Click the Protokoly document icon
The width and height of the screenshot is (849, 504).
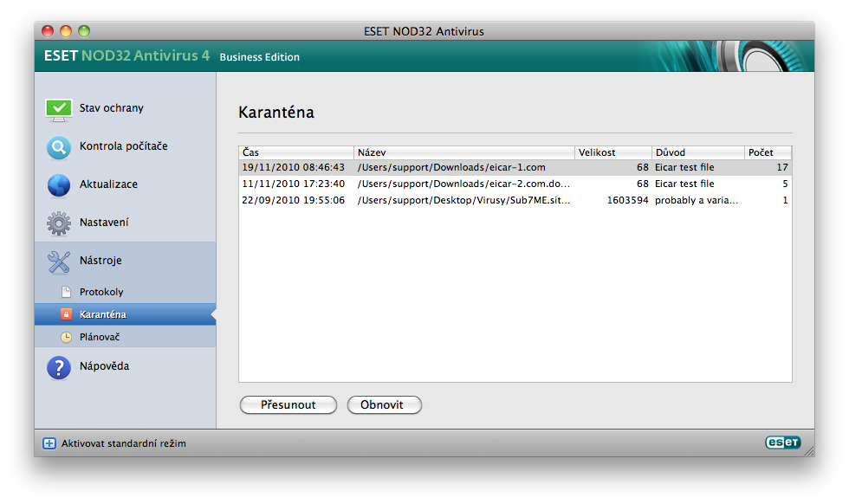[x=66, y=292]
